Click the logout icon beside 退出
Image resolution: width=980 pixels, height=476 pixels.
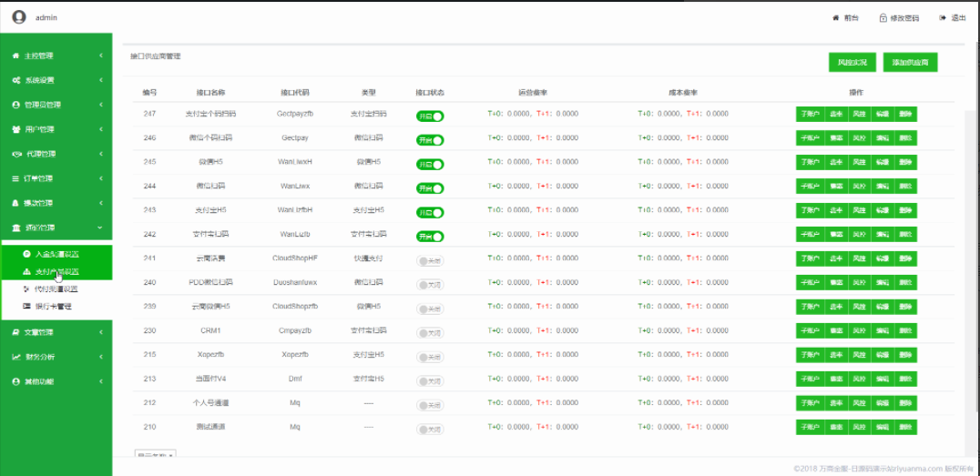coord(943,18)
